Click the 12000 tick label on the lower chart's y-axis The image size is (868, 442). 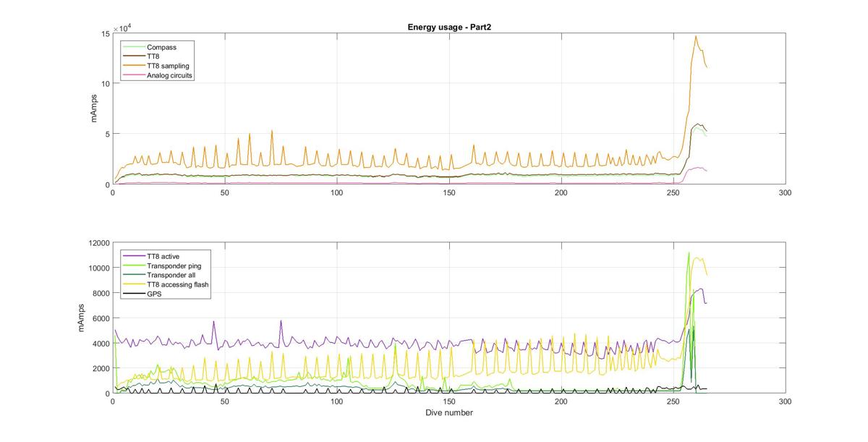coord(99,243)
